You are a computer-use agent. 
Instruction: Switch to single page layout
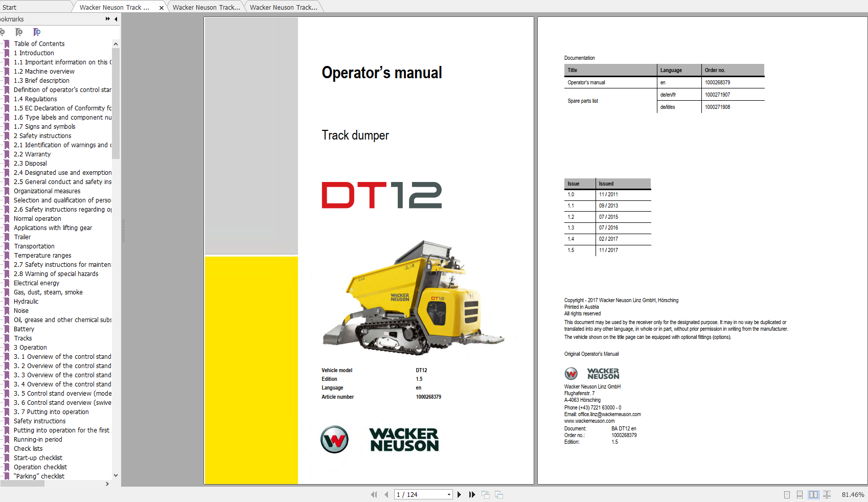click(787, 495)
